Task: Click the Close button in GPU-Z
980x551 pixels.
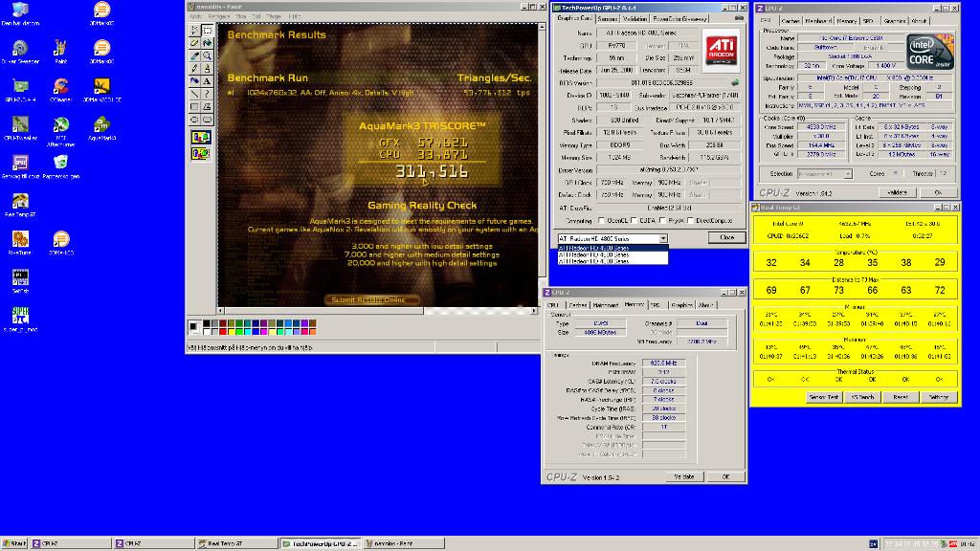Action: point(726,237)
